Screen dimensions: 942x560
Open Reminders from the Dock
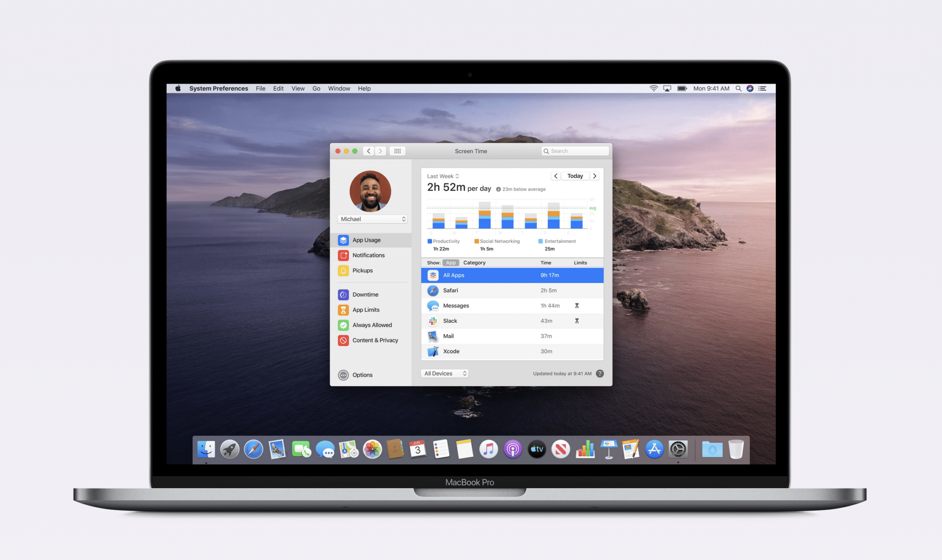[441, 449]
